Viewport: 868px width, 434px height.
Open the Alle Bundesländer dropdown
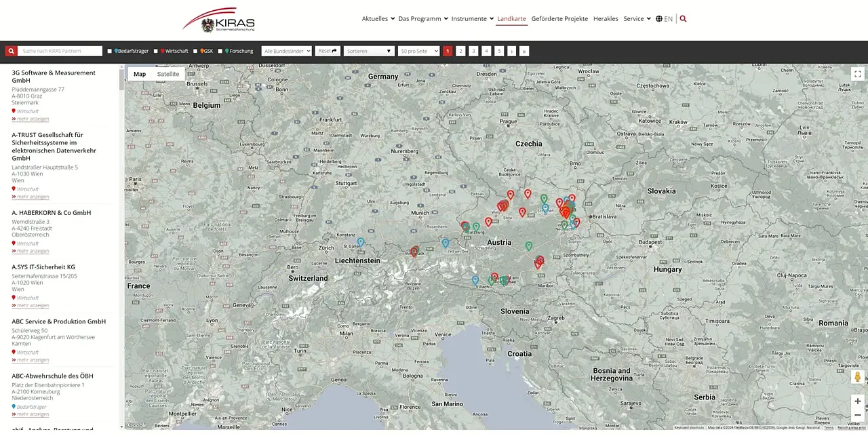tap(286, 51)
